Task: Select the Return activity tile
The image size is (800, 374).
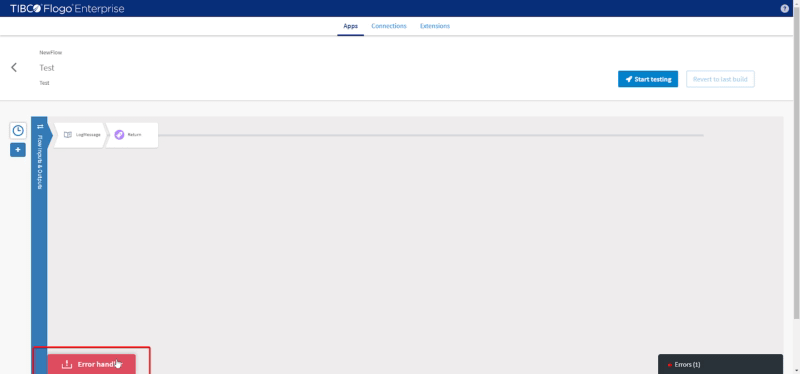Action: (x=133, y=135)
